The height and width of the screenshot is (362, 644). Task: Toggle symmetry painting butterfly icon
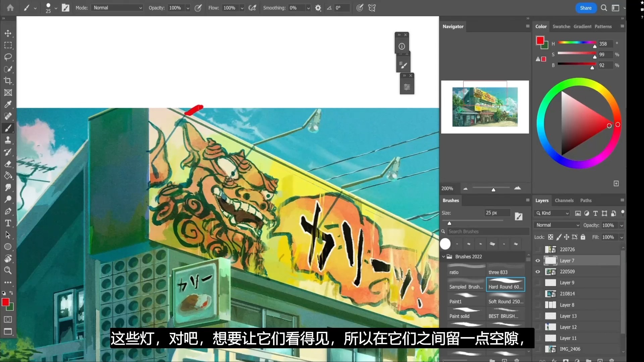(372, 8)
